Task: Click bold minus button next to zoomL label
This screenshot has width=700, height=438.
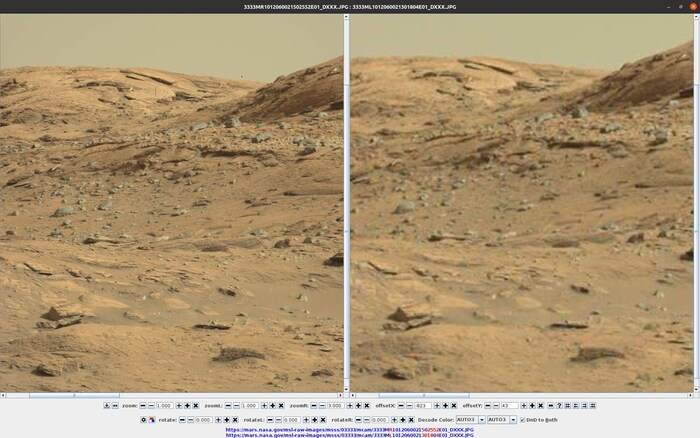Action: tap(228, 406)
